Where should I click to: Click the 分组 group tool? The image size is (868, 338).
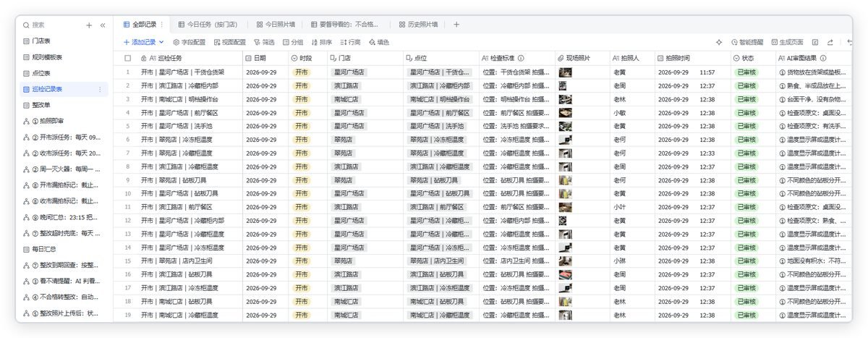coord(293,42)
